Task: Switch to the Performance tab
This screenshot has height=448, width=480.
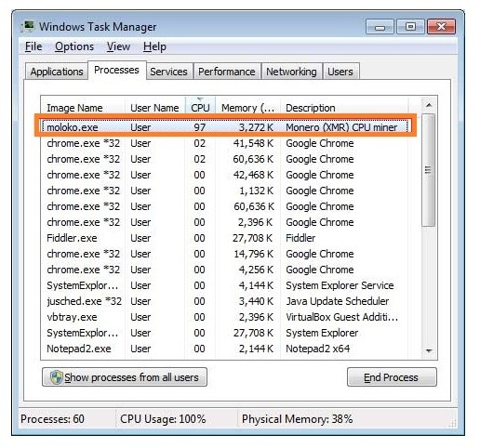Action: [227, 72]
